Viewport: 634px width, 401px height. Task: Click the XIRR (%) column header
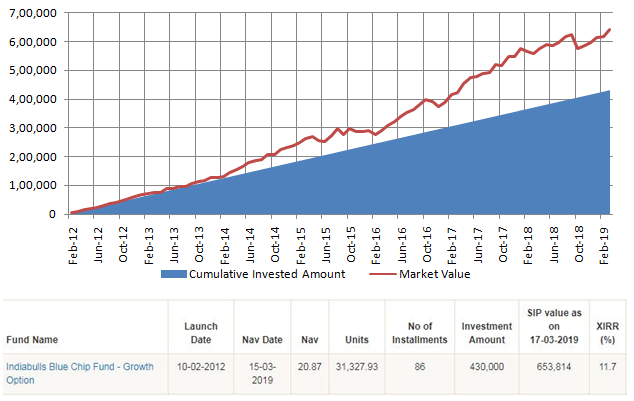click(x=605, y=332)
